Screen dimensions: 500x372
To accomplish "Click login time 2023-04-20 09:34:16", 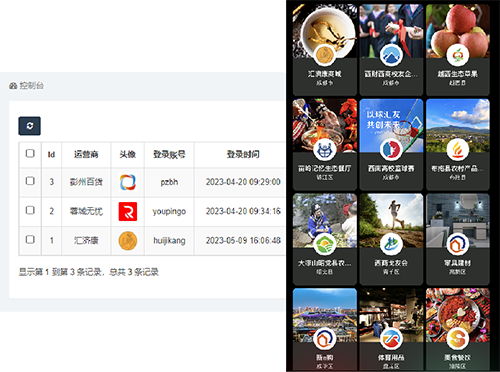I will click(x=243, y=211).
